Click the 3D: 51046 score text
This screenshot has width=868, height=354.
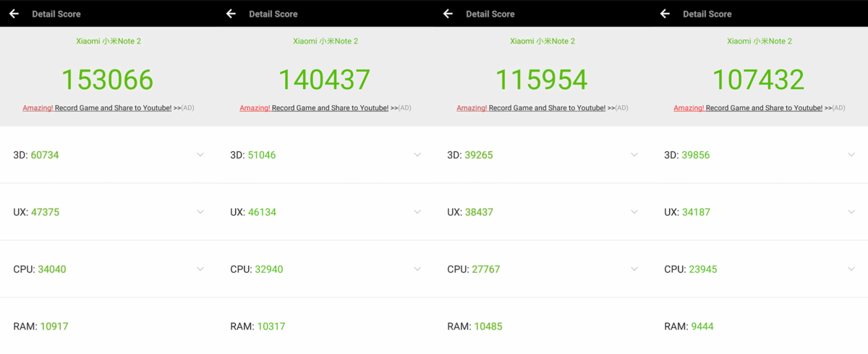click(253, 155)
